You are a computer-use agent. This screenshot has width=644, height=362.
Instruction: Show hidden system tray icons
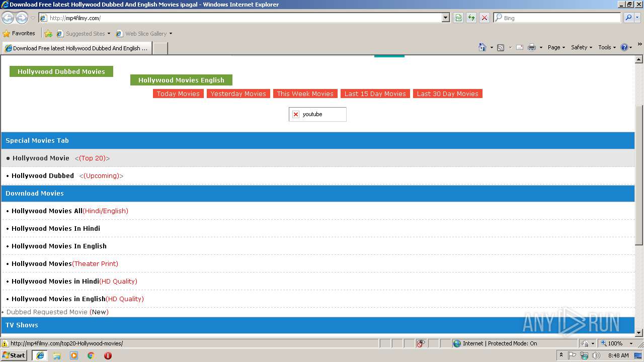click(x=561, y=355)
